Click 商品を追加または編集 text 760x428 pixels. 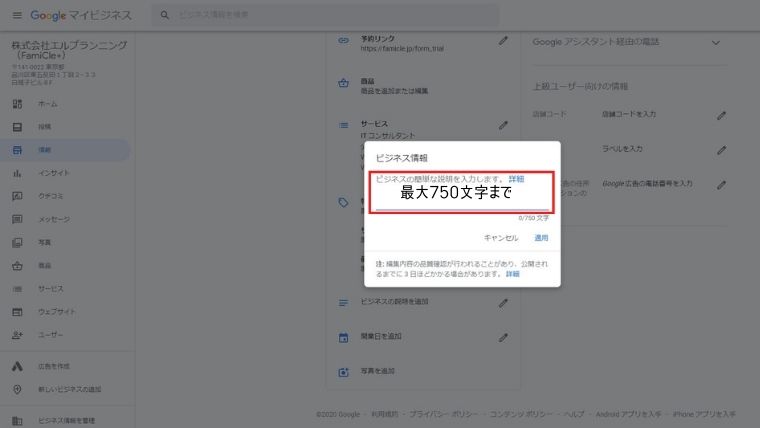pyautogui.click(x=394, y=91)
